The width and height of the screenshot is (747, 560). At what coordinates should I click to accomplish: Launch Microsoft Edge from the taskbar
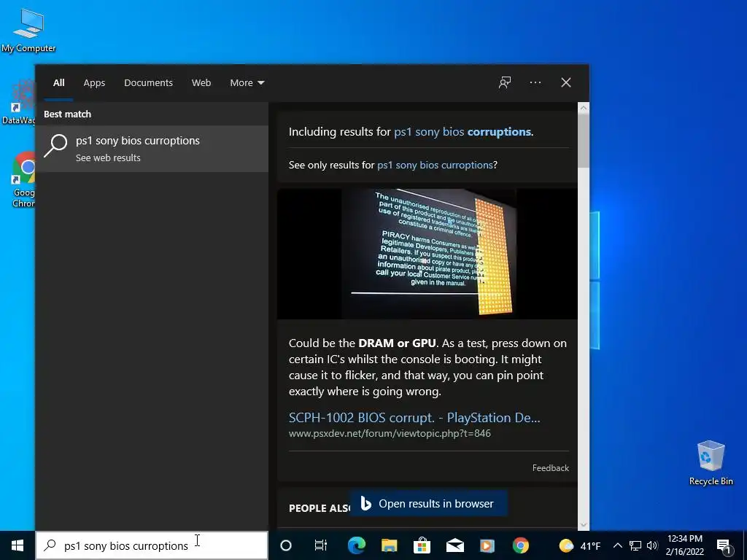356,545
